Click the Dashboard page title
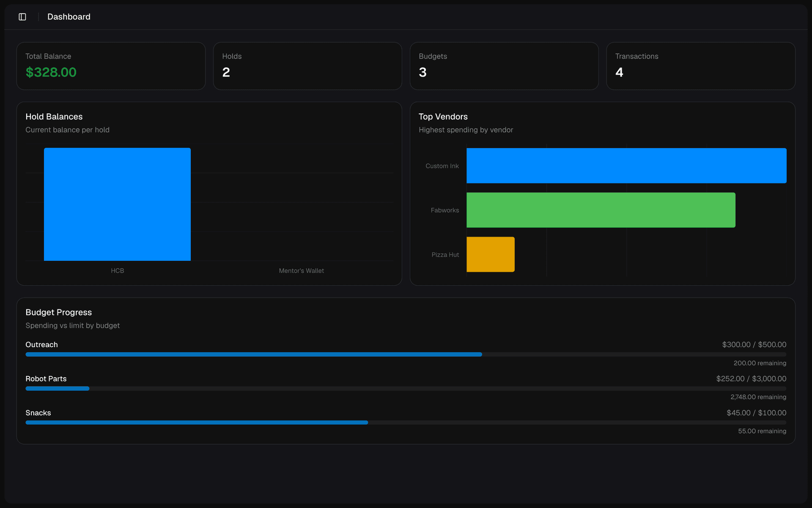812x508 pixels. (x=69, y=17)
